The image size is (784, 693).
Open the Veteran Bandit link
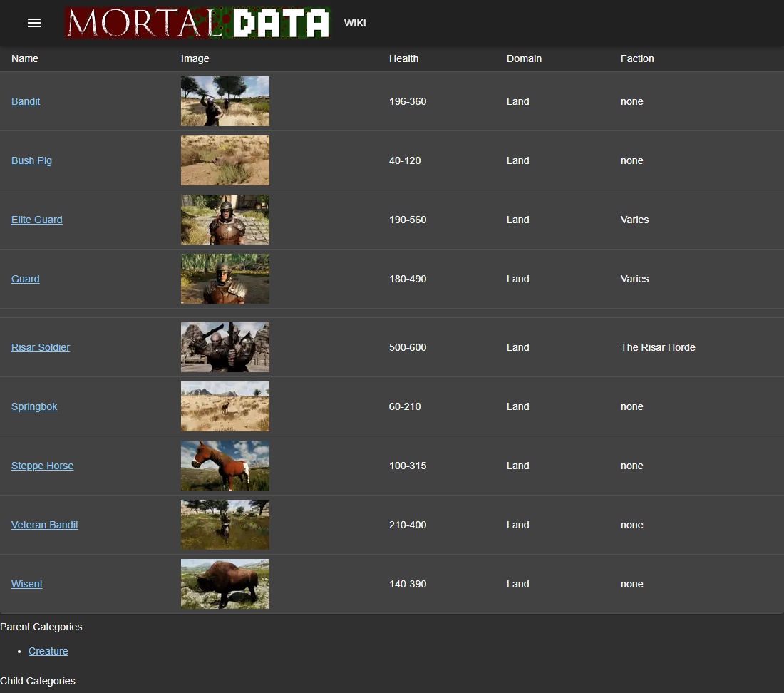45,525
